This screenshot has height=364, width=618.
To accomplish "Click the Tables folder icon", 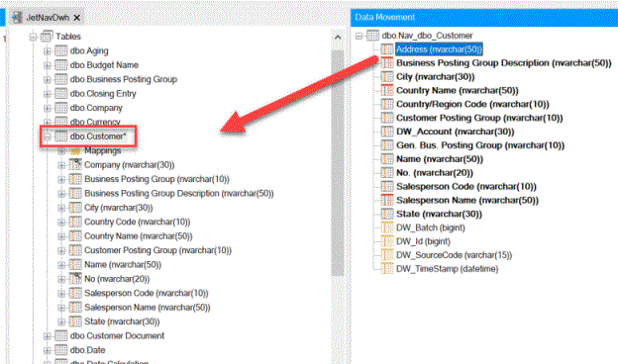I will click(47, 37).
